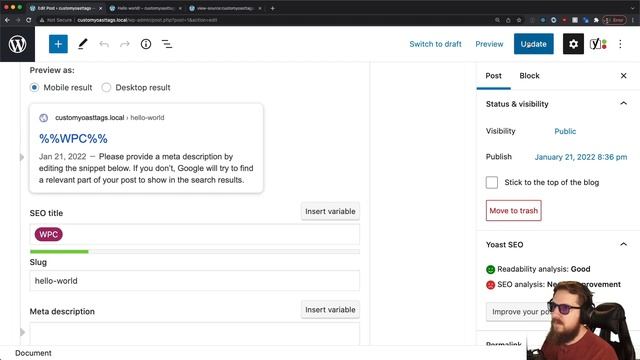Toggle the Settings gear sidebar
This screenshot has height=360, width=640.
pos(573,44)
